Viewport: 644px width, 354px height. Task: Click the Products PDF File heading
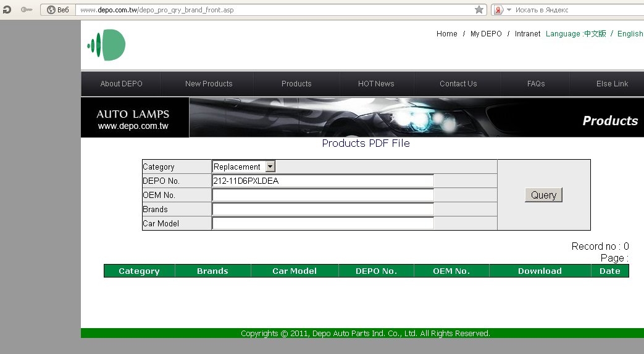pyautogui.click(x=366, y=143)
